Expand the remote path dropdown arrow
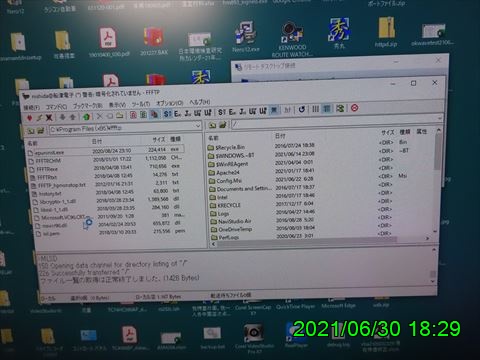This screenshot has width=480, height=360. (x=440, y=119)
